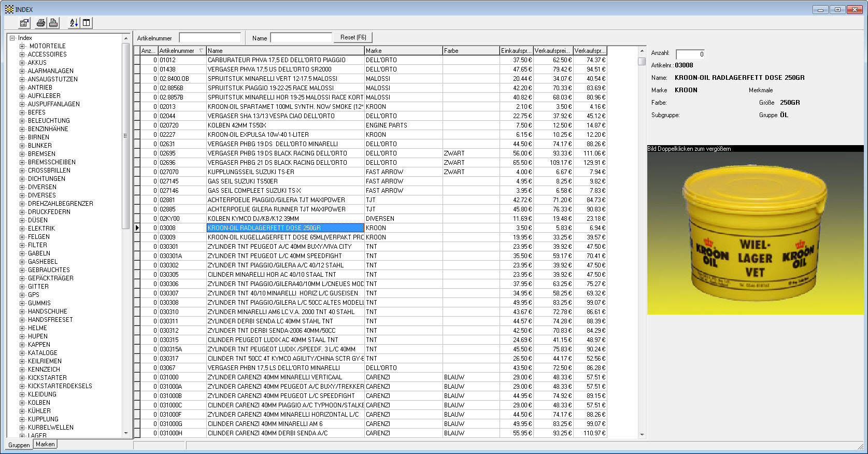Viewport: 868px width, 454px height.
Task: Expand the ACCESSOIRES group
Action: point(22,54)
